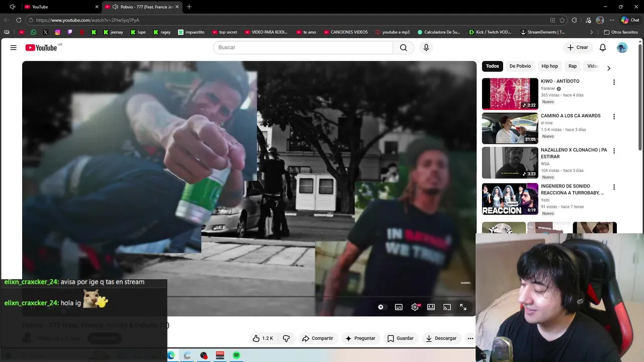Select the De Pobvio filter chip
Viewport: 644px width, 362px height.
[x=520, y=66]
